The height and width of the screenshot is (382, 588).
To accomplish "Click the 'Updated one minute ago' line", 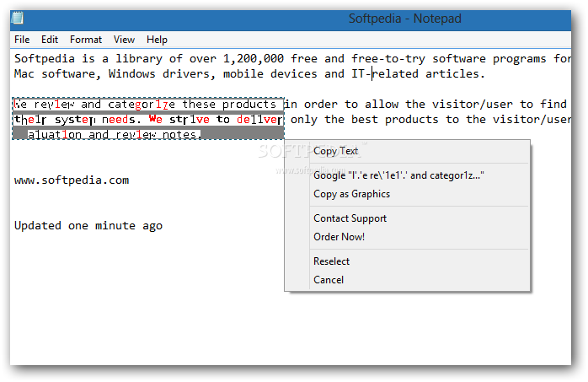I will pos(88,226).
